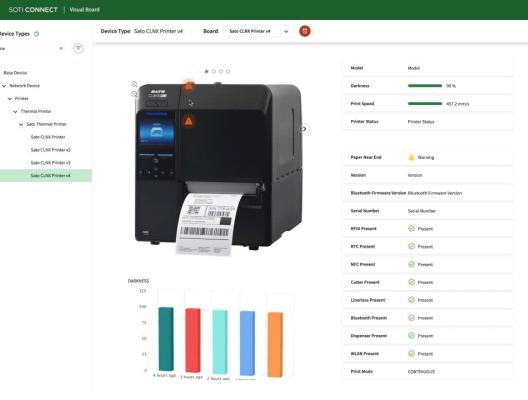Select highlighted Sato CLNX Printer v4 tree item
This screenshot has width=528, height=400.
point(46,175)
